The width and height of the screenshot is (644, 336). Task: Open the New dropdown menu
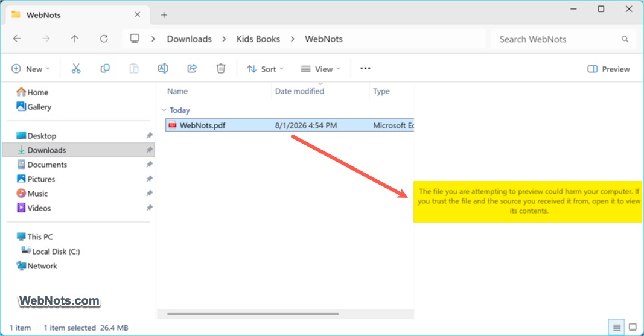point(30,69)
